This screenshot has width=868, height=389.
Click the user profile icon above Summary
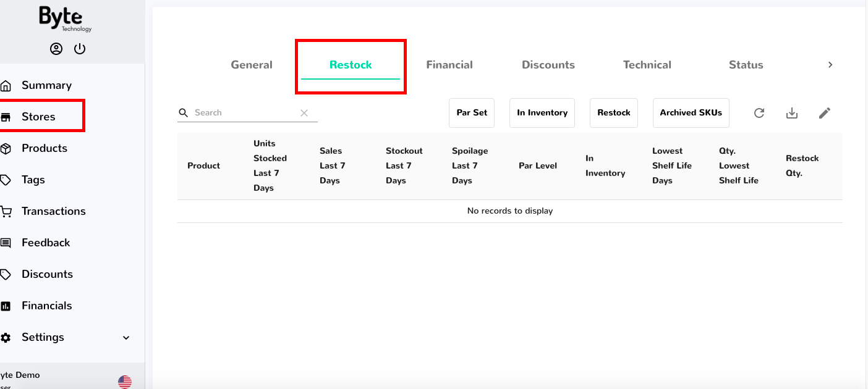click(x=56, y=48)
